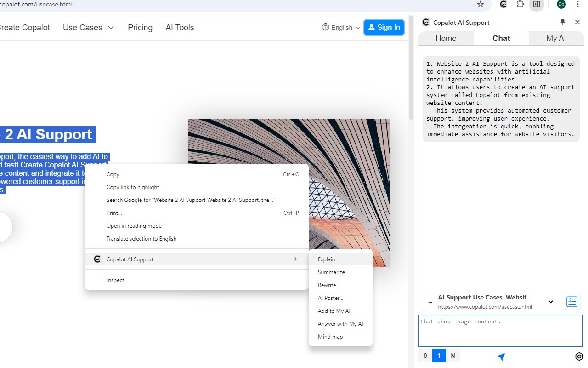Choose Translate selection to English
This screenshot has width=588, height=368.
tap(197, 239)
